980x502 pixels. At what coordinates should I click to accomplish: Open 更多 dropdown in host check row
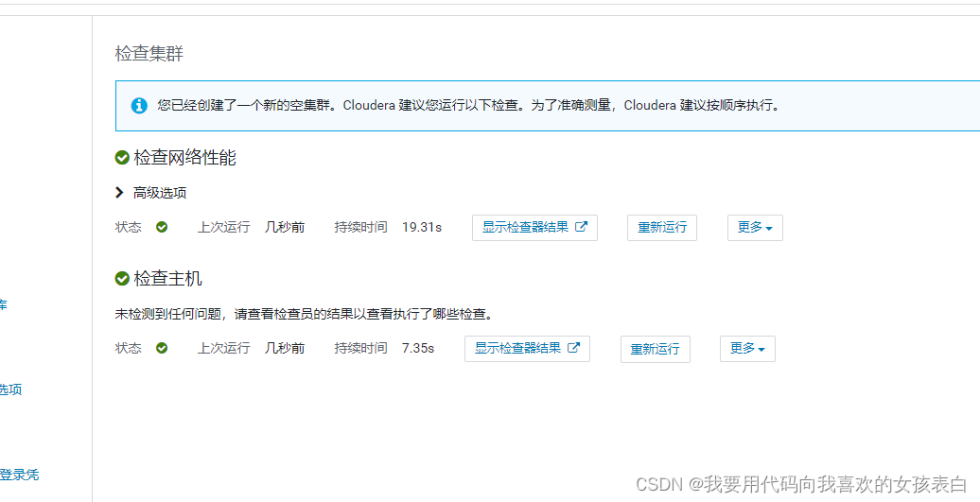pyautogui.click(x=747, y=349)
